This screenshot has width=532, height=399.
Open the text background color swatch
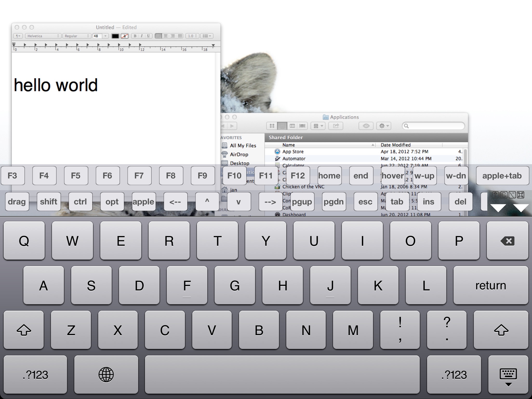tap(125, 36)
